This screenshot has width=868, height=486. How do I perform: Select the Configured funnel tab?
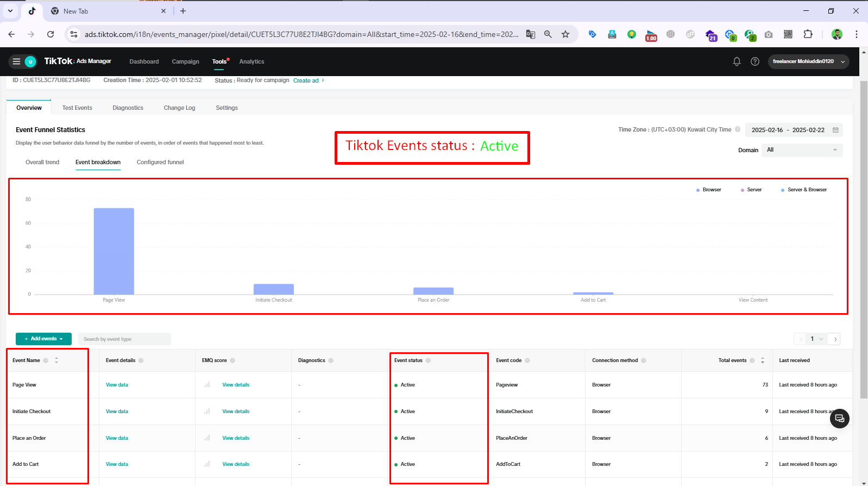[x=160, y=162]
